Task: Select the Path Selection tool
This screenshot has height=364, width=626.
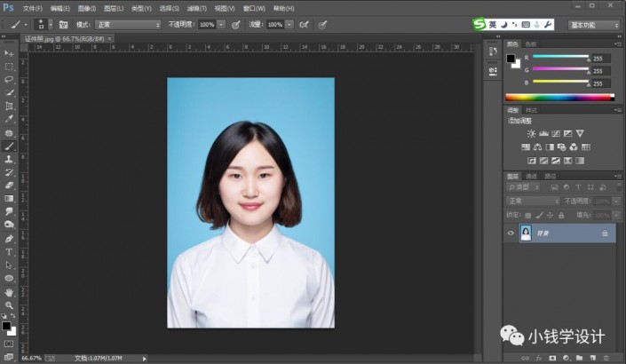Action: click(9, 265)
